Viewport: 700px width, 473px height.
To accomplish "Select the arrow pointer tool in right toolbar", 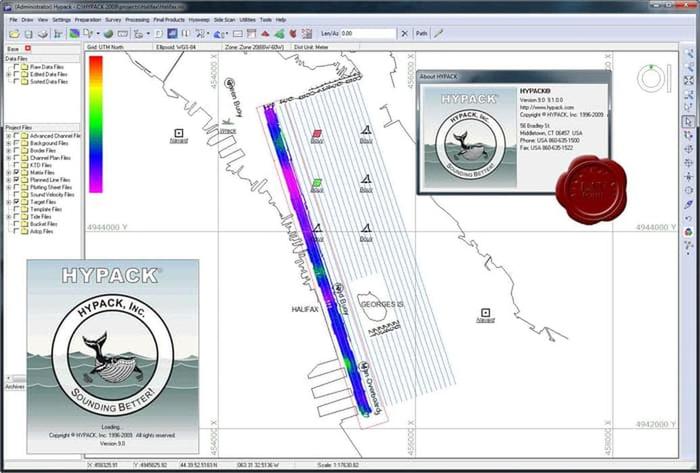I will [689, 121].
